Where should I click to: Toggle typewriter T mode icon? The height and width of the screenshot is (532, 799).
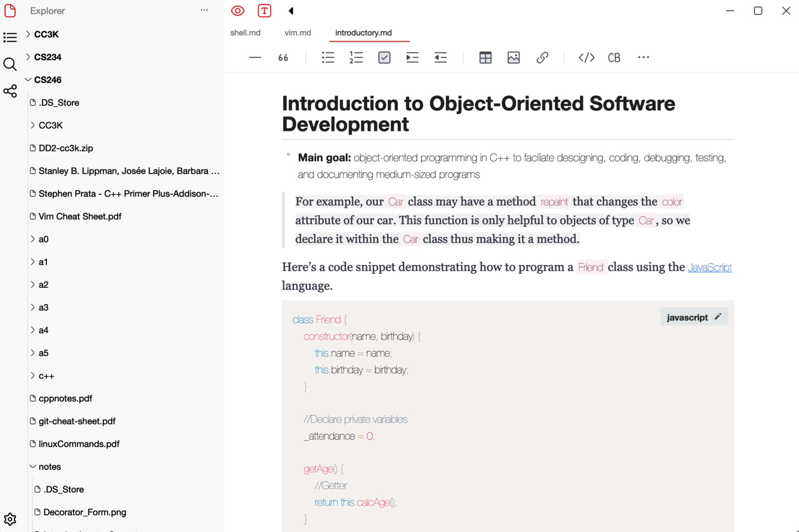tap(264, 11)
